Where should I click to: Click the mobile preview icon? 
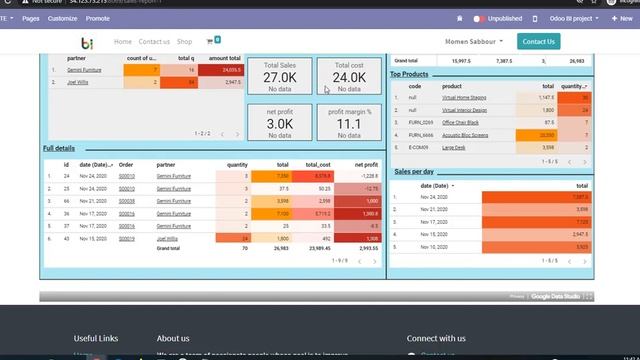pyautogui.click(x=535, y=18)
